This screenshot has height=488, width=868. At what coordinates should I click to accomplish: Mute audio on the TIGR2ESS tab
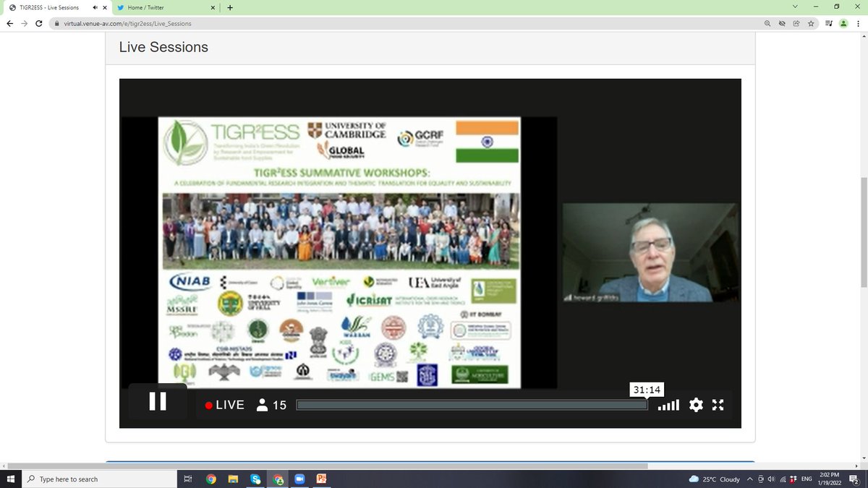94,7
